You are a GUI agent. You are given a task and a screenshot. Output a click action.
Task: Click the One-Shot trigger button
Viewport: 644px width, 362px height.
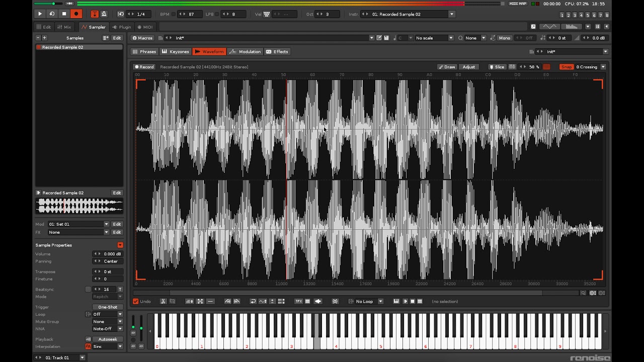coord(108,307)
